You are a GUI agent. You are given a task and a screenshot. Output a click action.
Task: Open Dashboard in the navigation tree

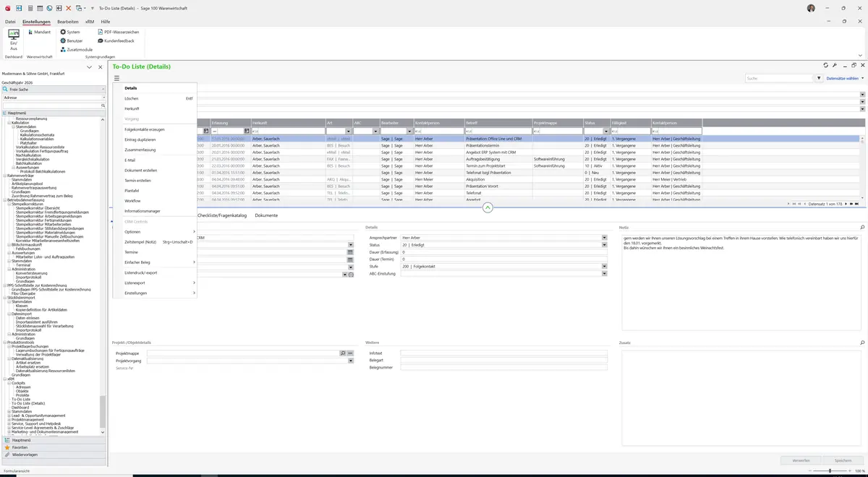[x=20, y=407]
